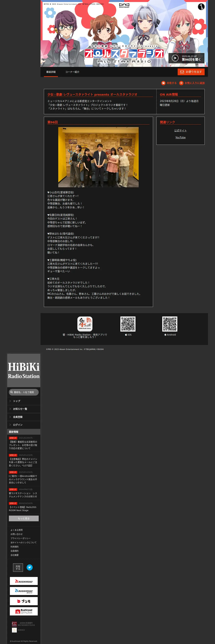Open the HiBiKi Radio Station sidebar logo

[x=24, y=370]
